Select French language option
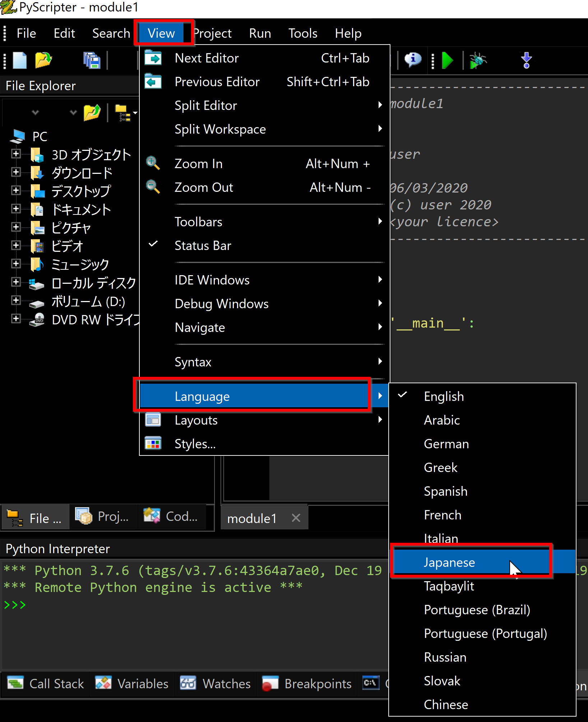588x722 pixels. tap(482, 515)
